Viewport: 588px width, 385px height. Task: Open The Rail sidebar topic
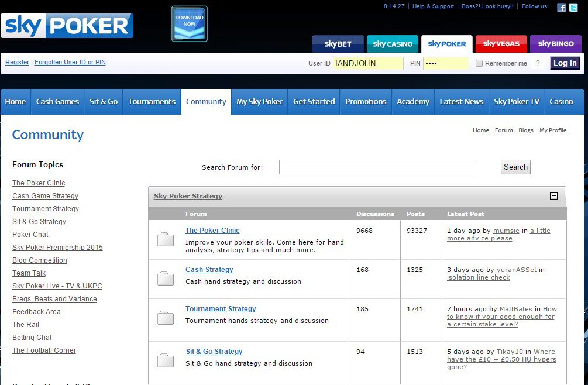(x=26, y=324)
